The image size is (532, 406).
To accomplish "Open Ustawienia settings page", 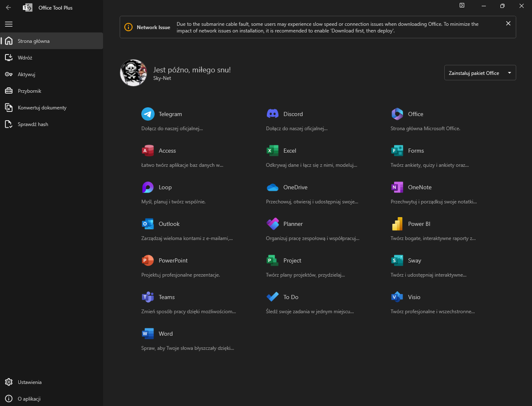I will tap(52, 382).
